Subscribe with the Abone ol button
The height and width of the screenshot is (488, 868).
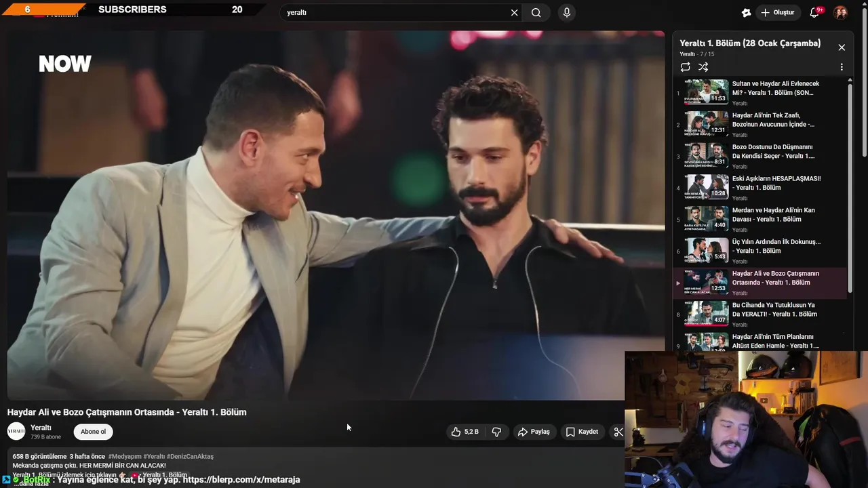coord(93,432)
